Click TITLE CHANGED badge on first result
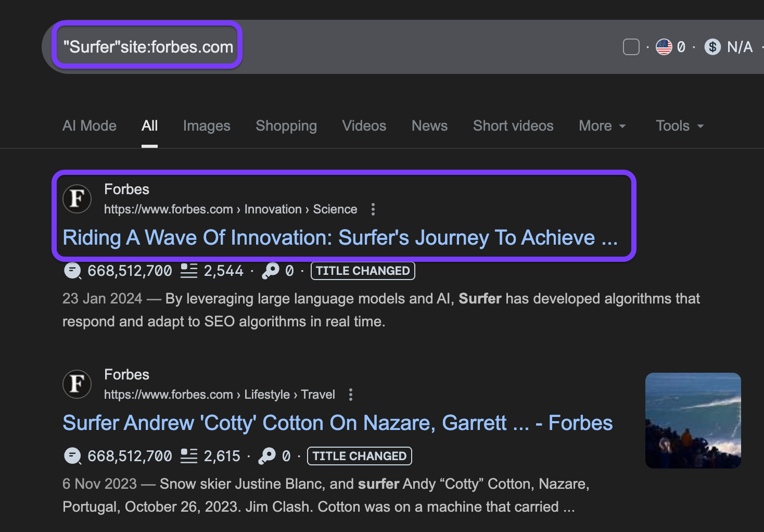The width and height of the screenshot is (764, 532). click(x=363, y=271)
